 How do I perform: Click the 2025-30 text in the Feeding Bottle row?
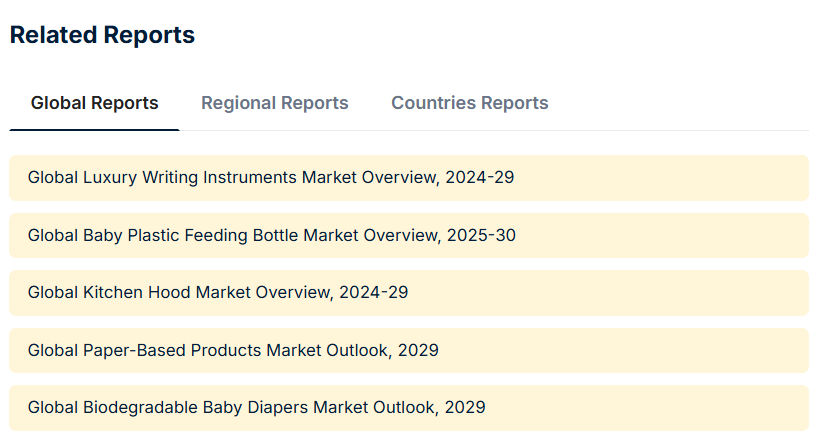pyautogui.click(x=481, y=235)
